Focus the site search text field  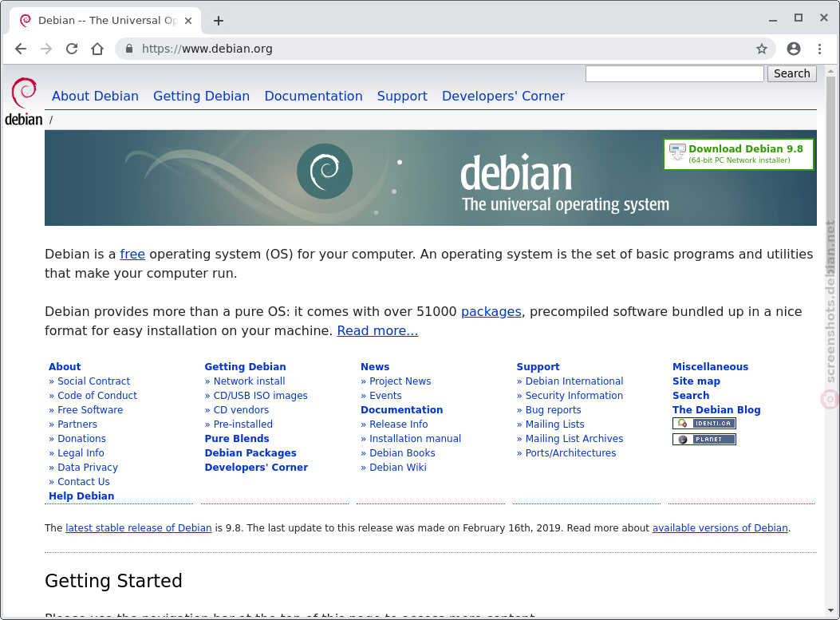tap(674, 73)
